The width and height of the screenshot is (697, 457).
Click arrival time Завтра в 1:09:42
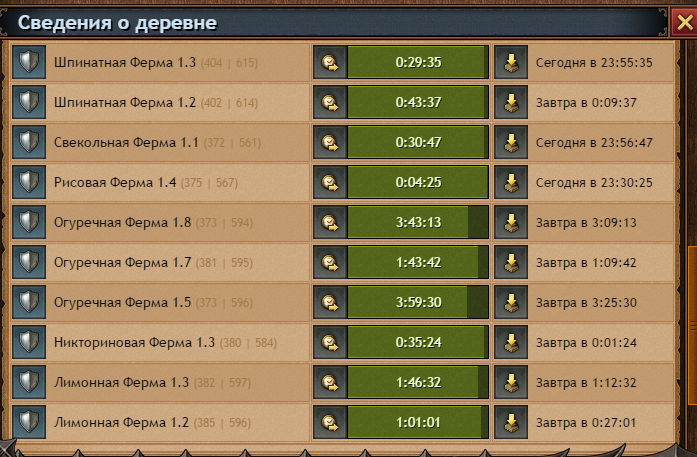[x=586, y=263]
